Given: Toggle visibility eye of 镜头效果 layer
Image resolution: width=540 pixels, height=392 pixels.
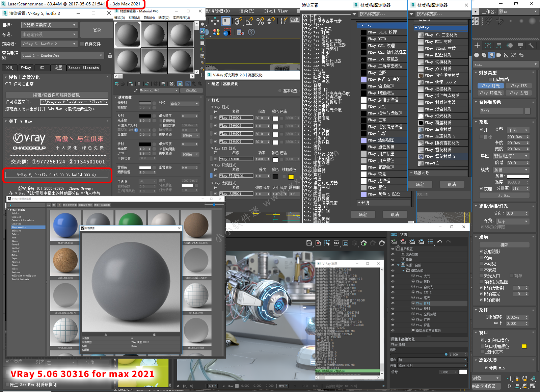Looking at the screenshot, I should click(x=393, y=254).
